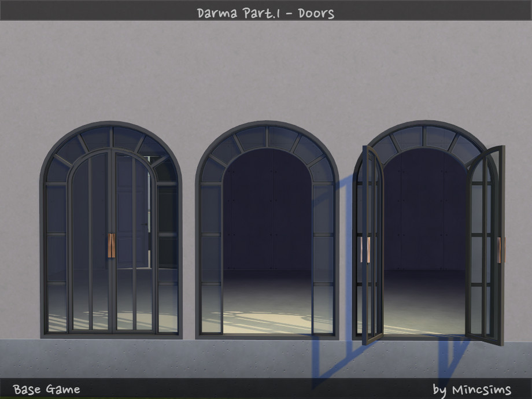The height and width of the screenshot is (399, 532).
Task: Click the "Base Game" label
Action: tap(47, 389)
